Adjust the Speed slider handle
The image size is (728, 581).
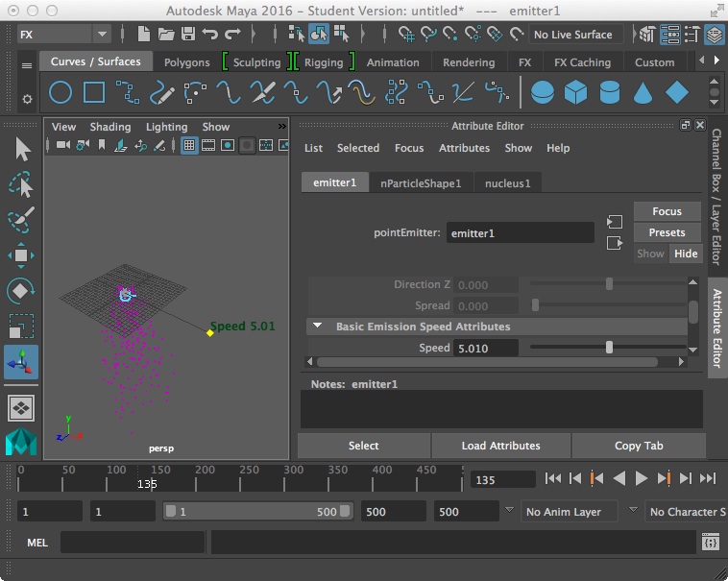(609, 347)
